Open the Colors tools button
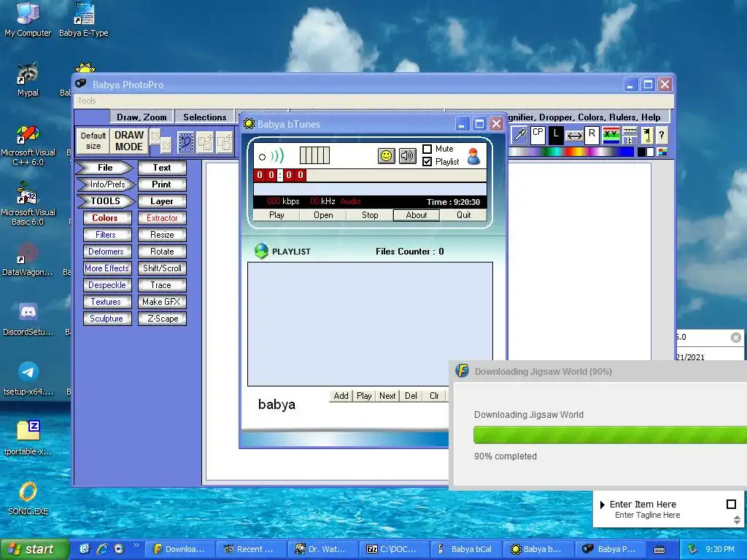This screenshot has width=747, height=560. pos(107,217)
